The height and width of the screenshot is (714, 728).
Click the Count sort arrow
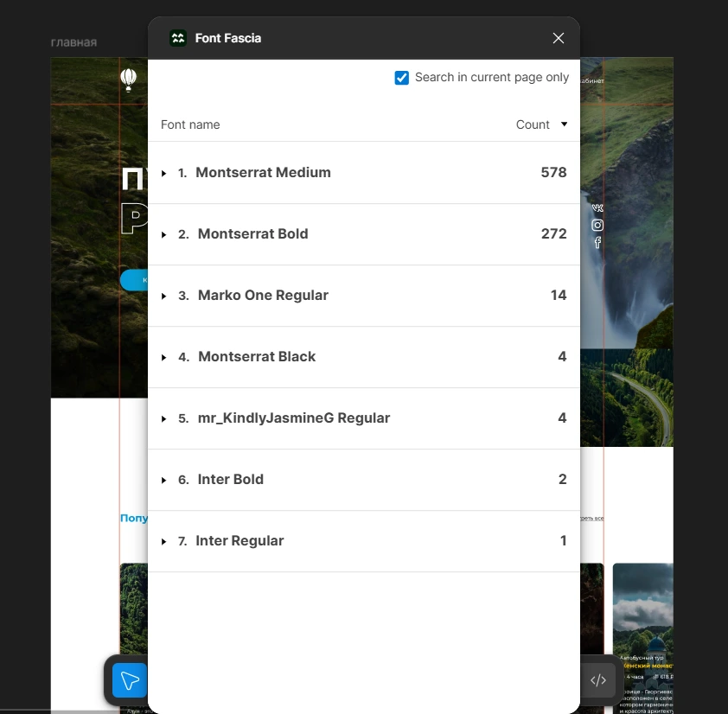tap(564, 124)
